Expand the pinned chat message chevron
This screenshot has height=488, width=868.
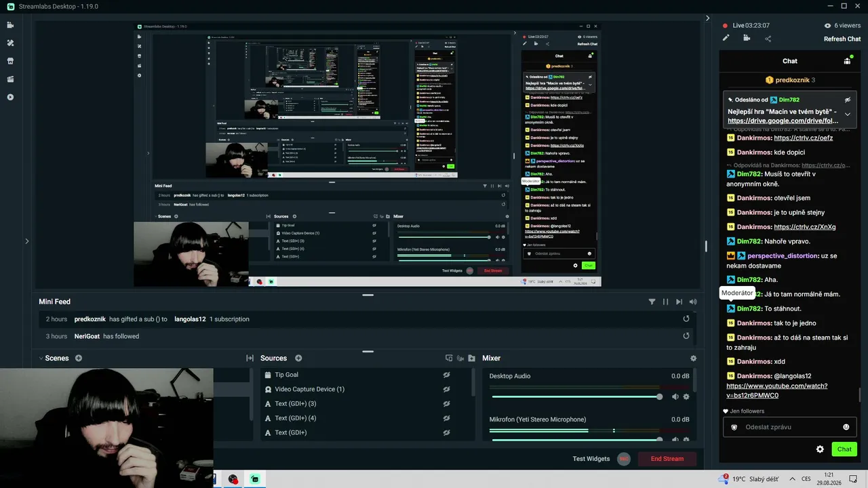pyautogui.click(x=848, y=114)
